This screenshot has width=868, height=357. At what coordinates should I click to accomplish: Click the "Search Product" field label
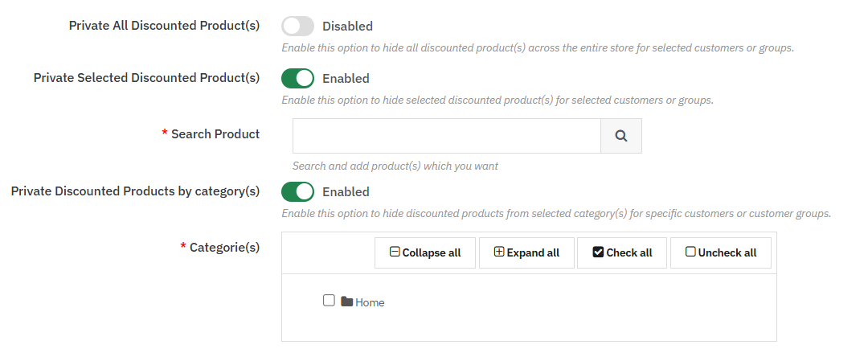point(215,133)
